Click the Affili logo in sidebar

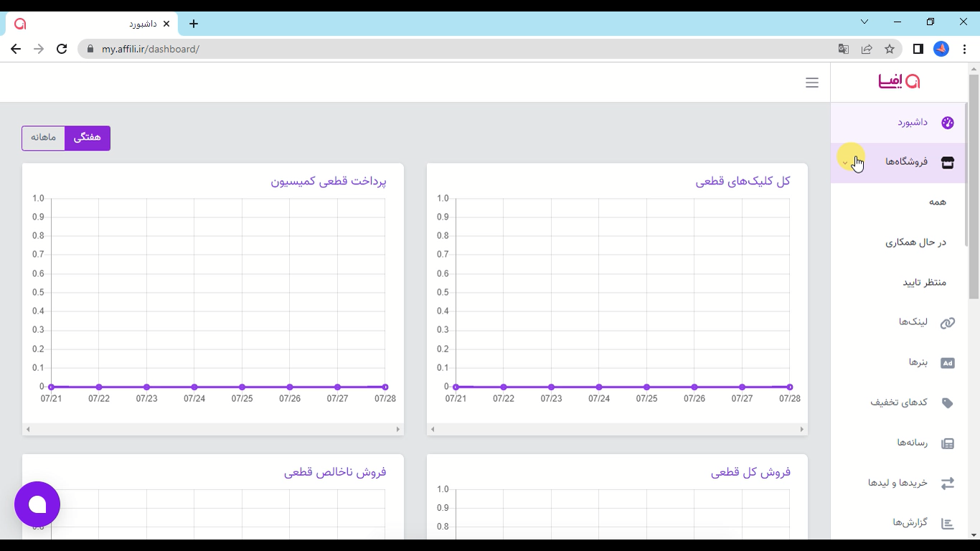899,81
